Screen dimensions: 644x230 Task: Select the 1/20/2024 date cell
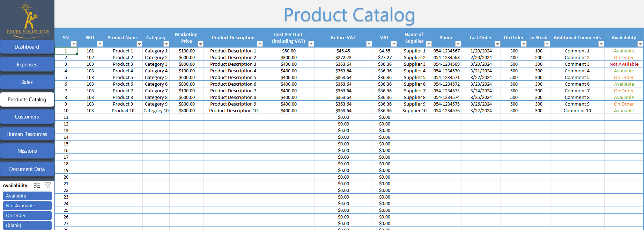pos(481,51)
